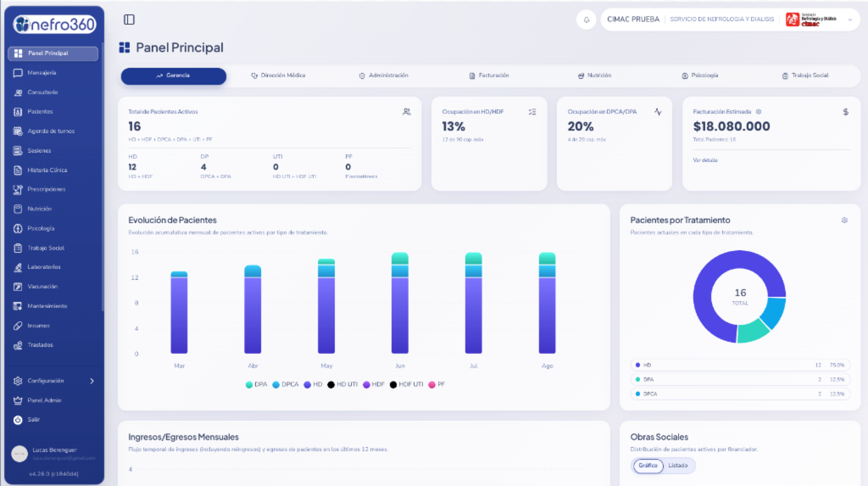Screen dimensions: 868x486
Task: Click users icon in Pacientes Activos card
Action: coord(406,112)
